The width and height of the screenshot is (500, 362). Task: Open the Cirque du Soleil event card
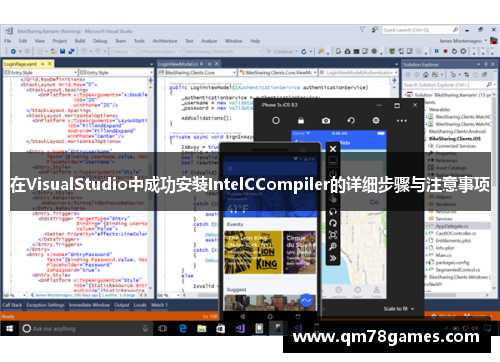(x=300, y=252)
